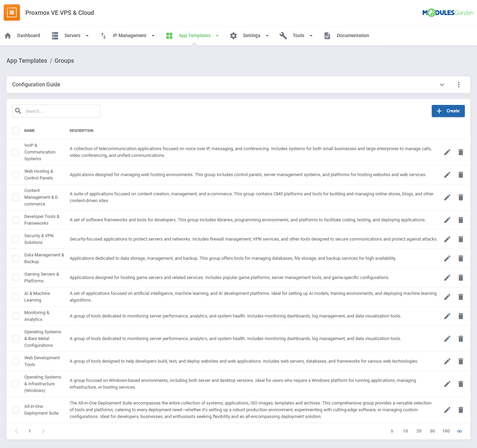Edit the Gaming Servers & Platforms group
This screenshot has width=477, height=448.
[x=447, y=277]
